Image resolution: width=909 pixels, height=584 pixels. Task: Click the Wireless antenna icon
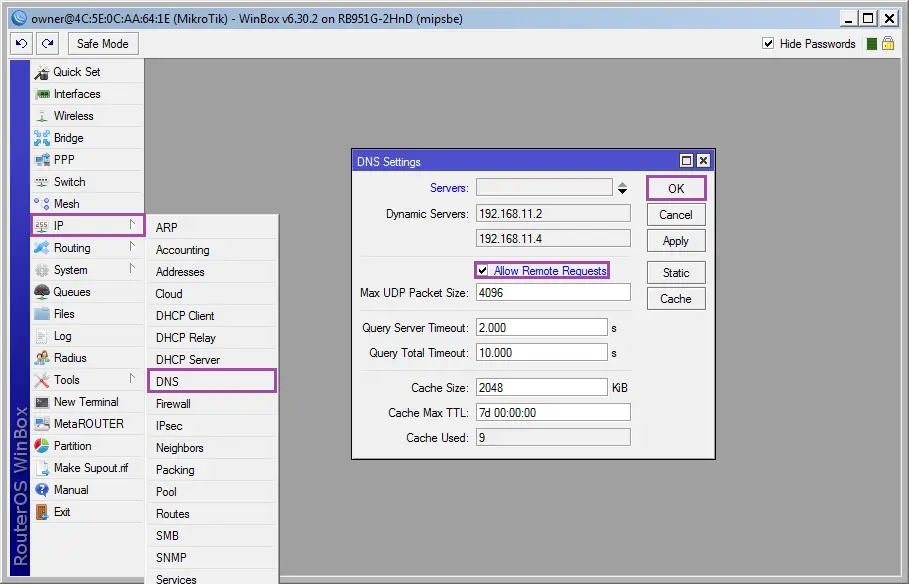coord(42,116)
